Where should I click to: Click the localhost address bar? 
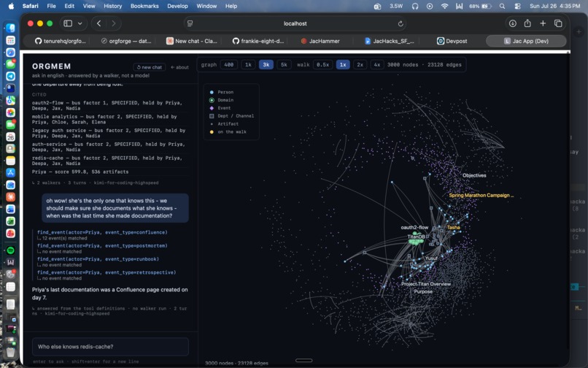click(x=295, y=23)
